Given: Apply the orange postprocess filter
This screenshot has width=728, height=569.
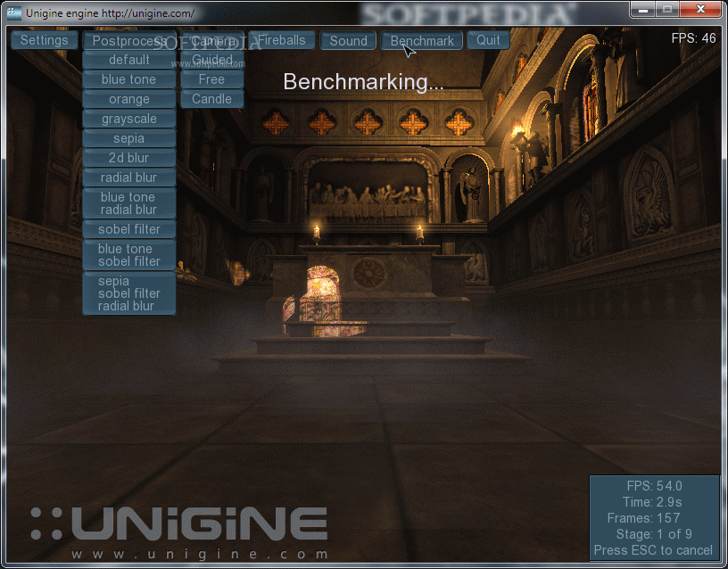Looking at the screenshot, I should point(129,99).
